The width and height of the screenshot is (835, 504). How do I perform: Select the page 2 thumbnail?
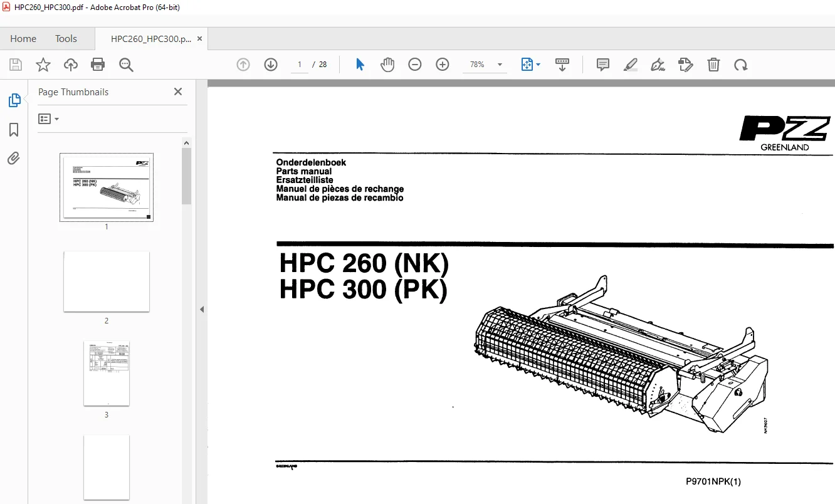[107, 281]
